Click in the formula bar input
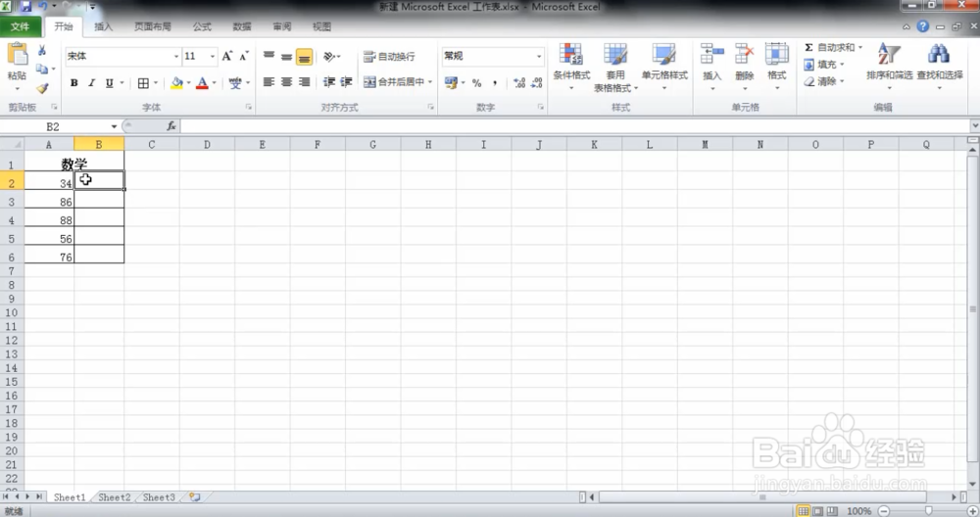Viewport: 980px width, 517px height. (x=575, y=126)
